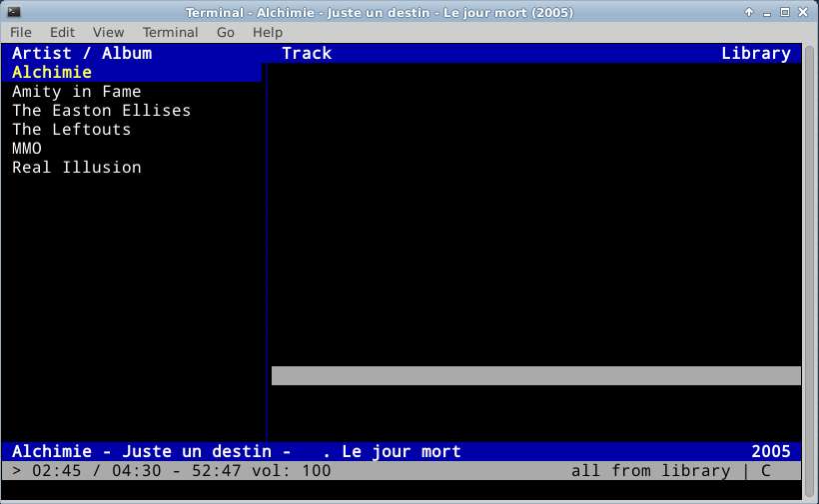Click the vol: 100 indicator
This screenshot has width=819, height=504.
pyautogui.click(x=291, y=471)
